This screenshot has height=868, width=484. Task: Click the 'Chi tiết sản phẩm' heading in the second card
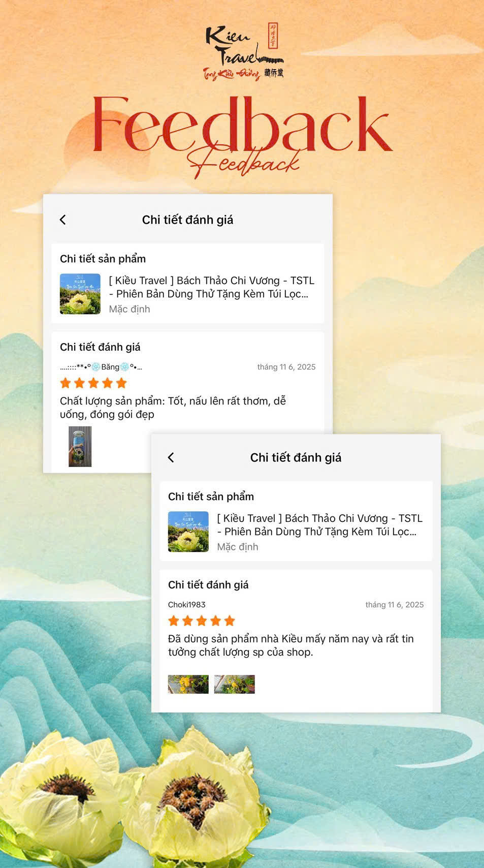211,497
